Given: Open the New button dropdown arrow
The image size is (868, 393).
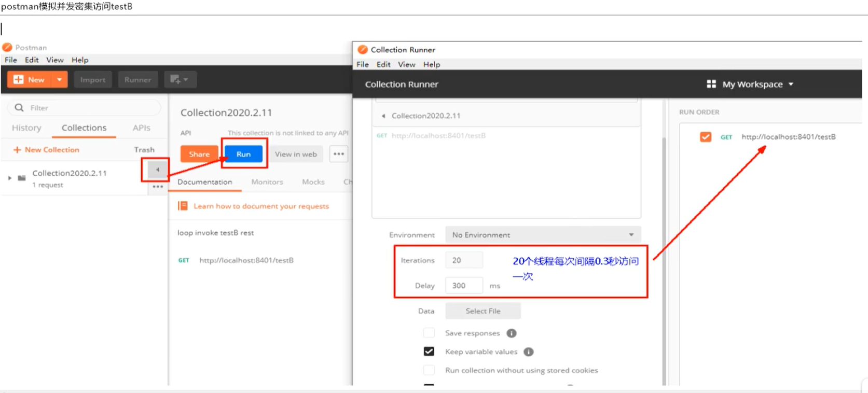Looking at the screenshot, I should (x=60, y=79).
